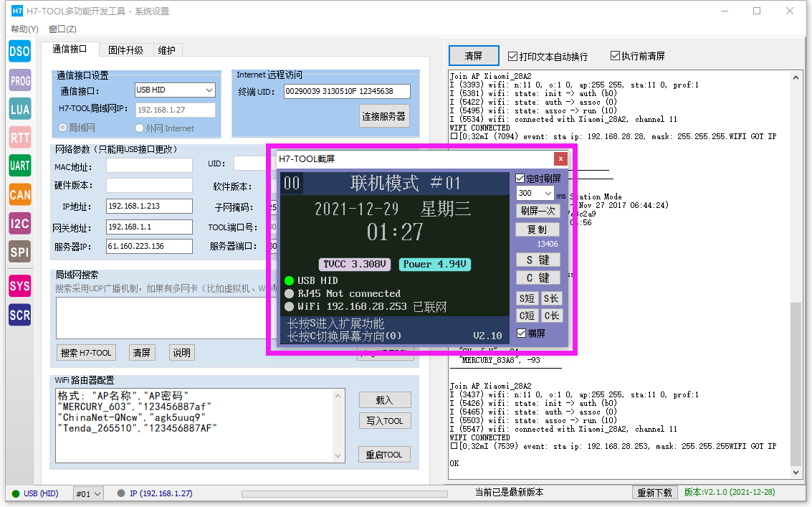This screenshot has height=507, width=812.
Task: Open the SYS system settings icon
Action: [x=19, y=285]
